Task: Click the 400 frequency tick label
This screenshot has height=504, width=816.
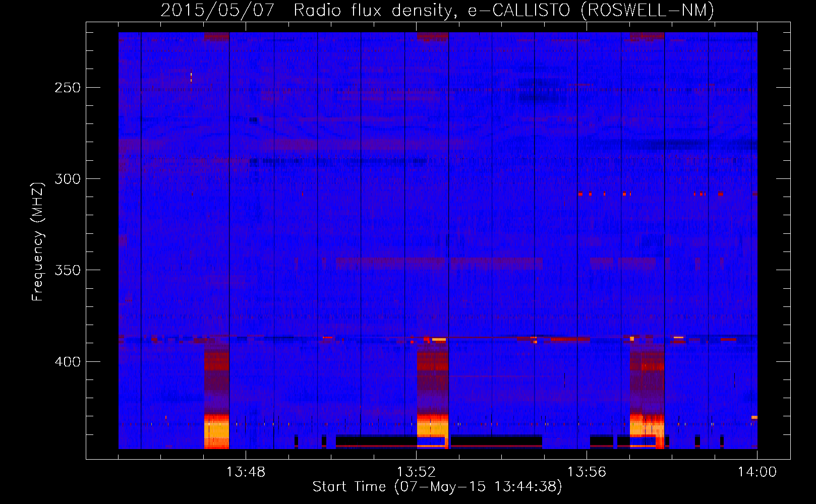Action: pos(68,362)
